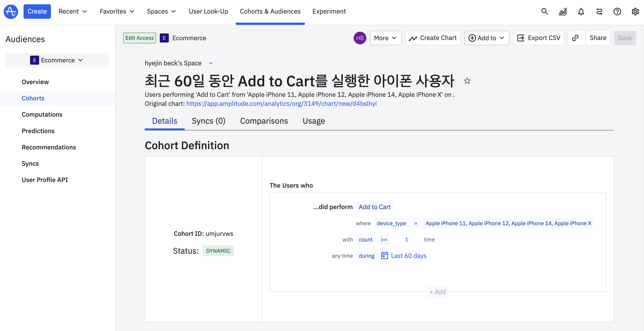The image size is (644, 331).
Task: Expand the More dropdown
Action: (385, 38)
